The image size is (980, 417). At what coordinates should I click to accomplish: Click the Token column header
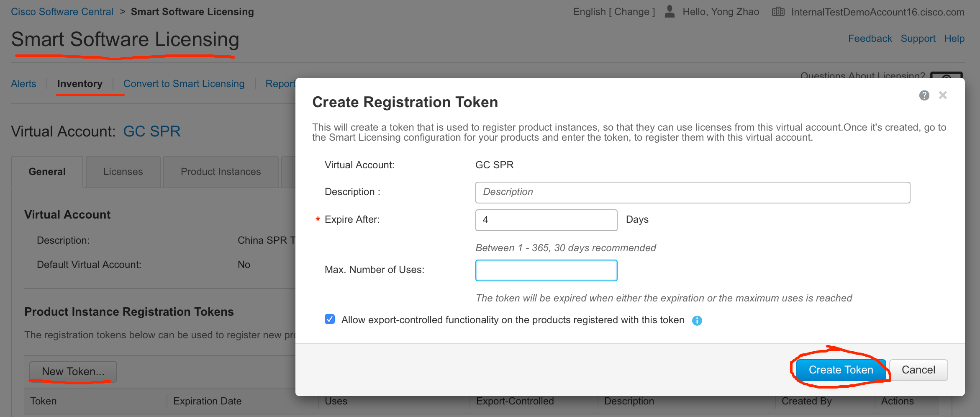tap(44, 401)
